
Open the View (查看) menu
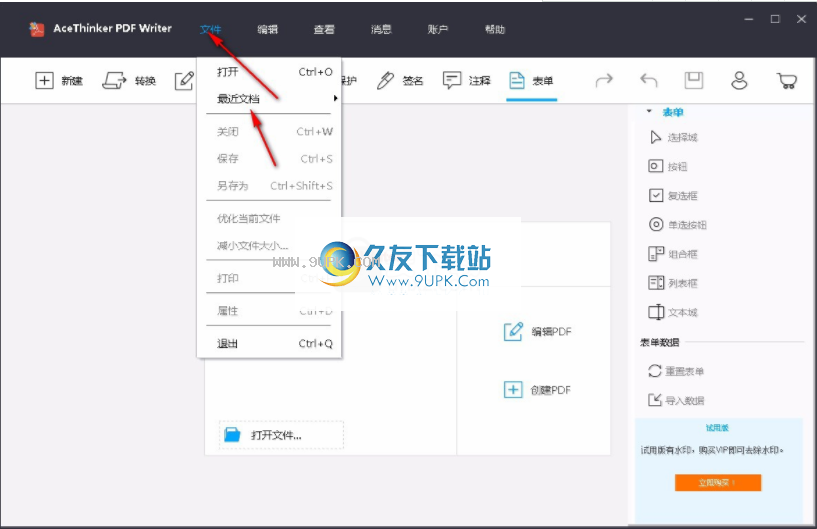point(324,30)
